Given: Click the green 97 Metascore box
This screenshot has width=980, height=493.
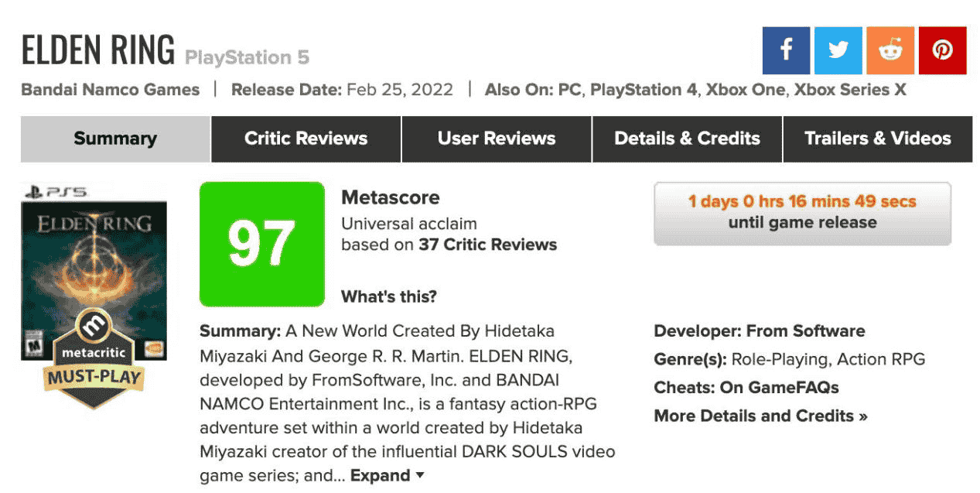Looking at the screenshot, I should coord(261,244).
